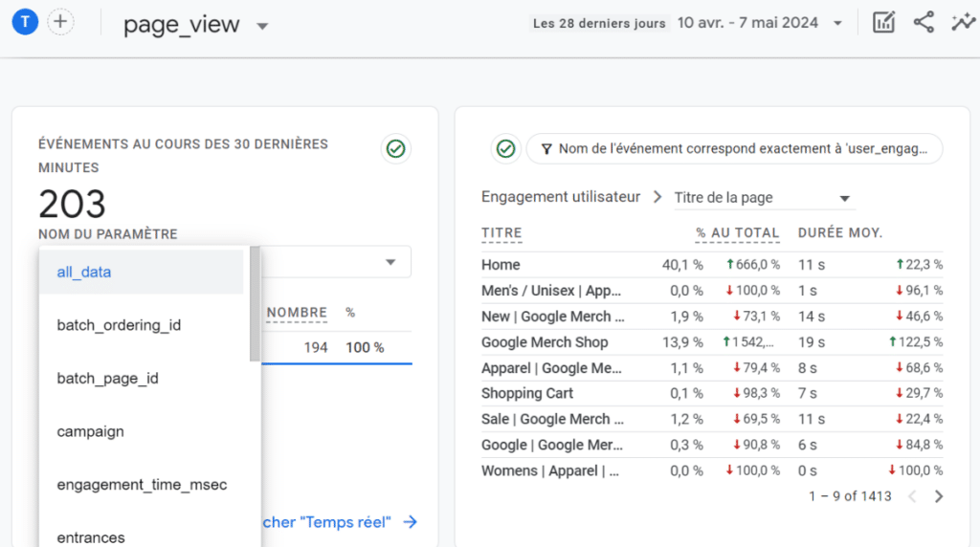Choose engagement_time_msec parameter
This screenshot has height=547, width=980.
[x=142, y=484]
